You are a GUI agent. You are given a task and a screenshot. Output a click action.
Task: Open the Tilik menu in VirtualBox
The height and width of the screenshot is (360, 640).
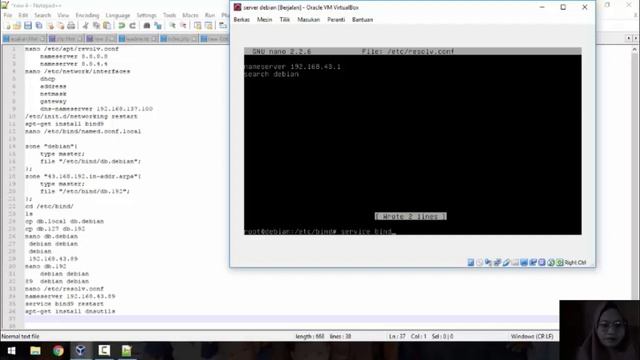click(284, 20)
